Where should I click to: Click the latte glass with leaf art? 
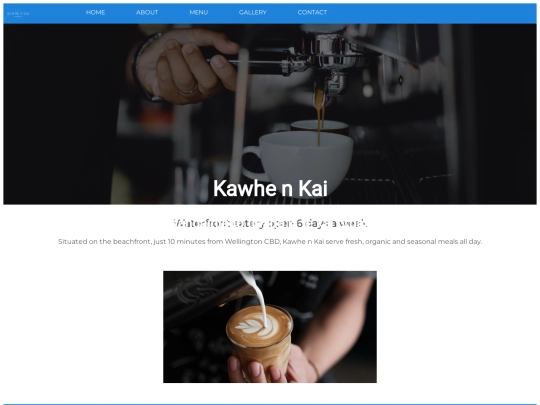(x=260, y=341)
